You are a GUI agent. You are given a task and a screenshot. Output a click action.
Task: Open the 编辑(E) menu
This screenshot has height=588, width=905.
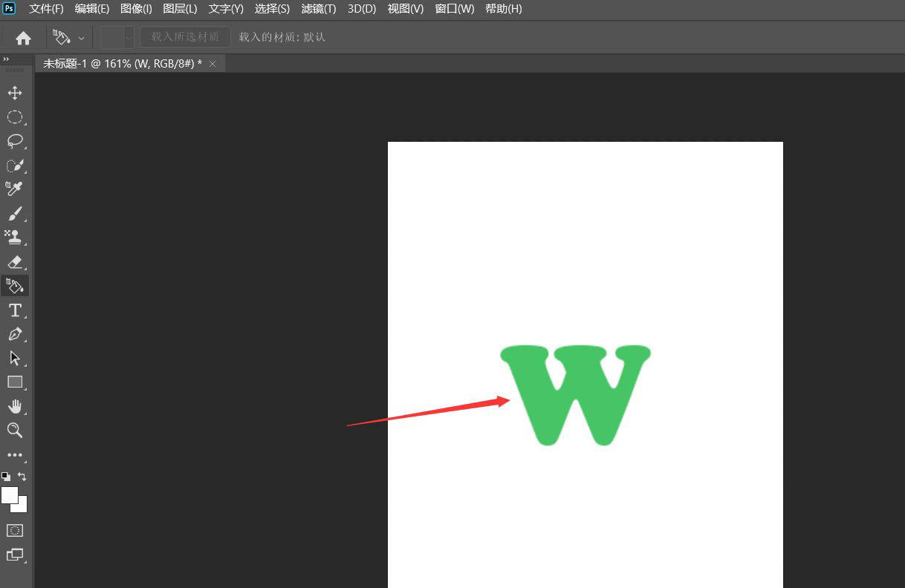coord(92,9)
